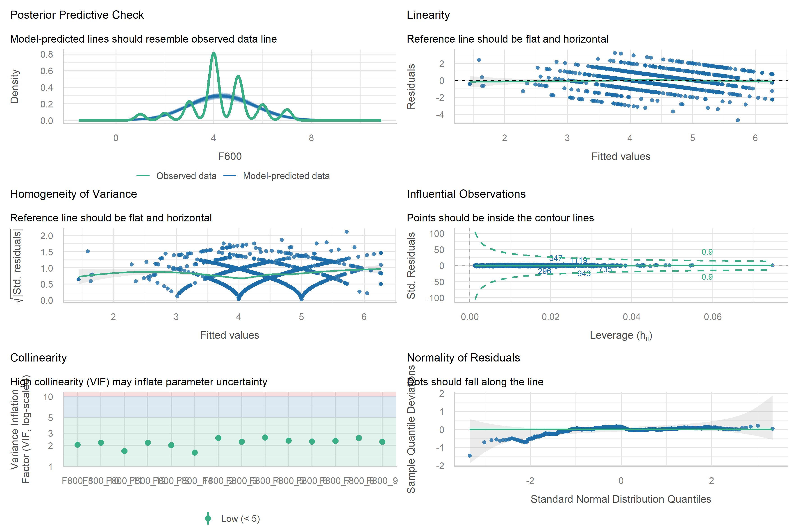Select the "Normality of Residuals" title

463,358
